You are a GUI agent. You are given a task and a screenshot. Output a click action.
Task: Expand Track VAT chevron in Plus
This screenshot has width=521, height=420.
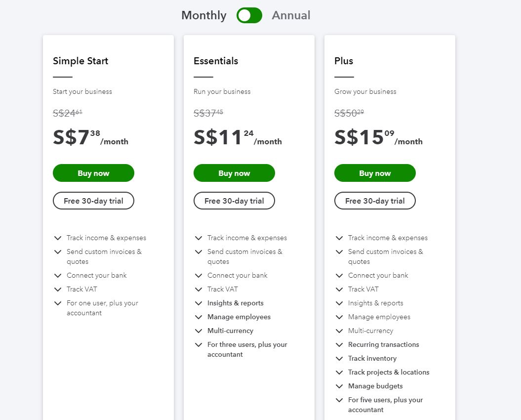click(x=339, y=289)
